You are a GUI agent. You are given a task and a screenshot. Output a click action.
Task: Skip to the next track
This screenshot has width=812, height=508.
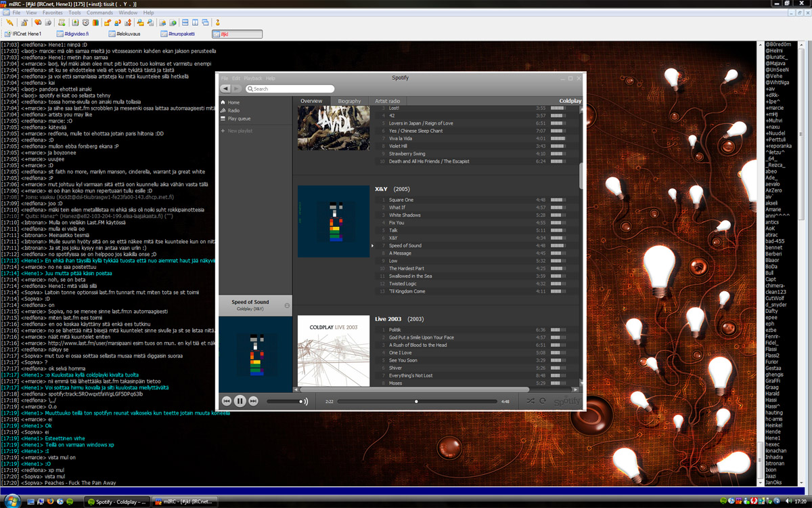tap(253, 401)
